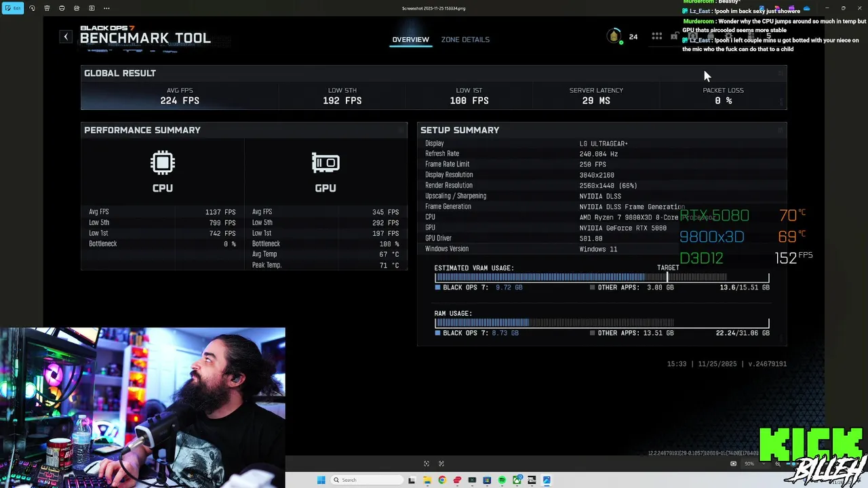Open Task View from the taskbar
This screenshot has width=868, height=488.
[x=412, y=480]
